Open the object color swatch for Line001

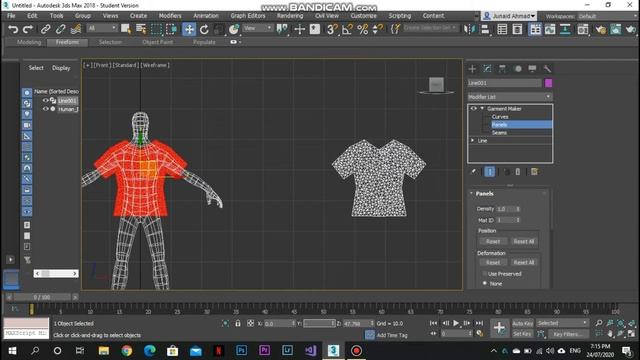[548, 83]
